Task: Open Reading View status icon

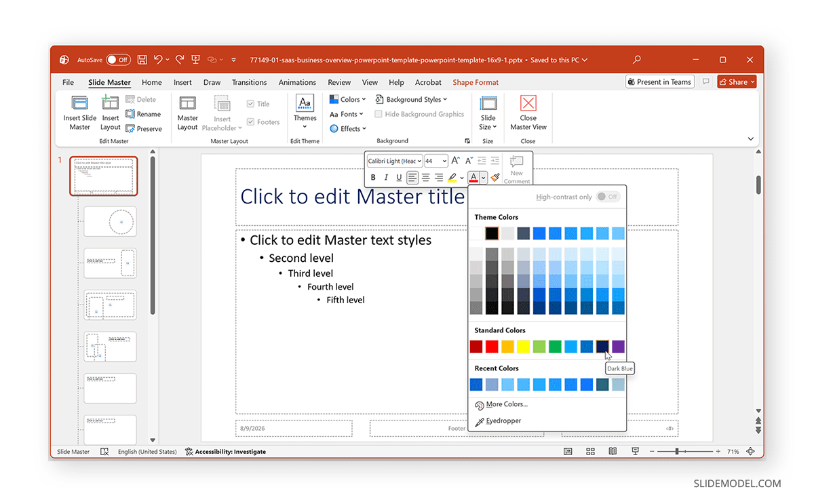Action: coord(613,451)
